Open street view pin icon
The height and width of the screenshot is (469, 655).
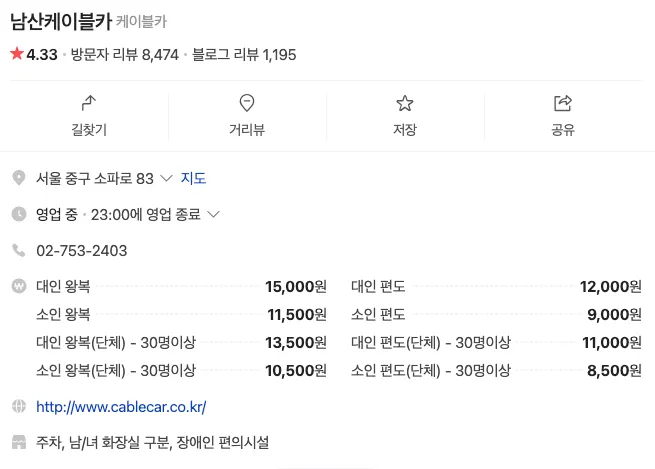click(247, 103)
